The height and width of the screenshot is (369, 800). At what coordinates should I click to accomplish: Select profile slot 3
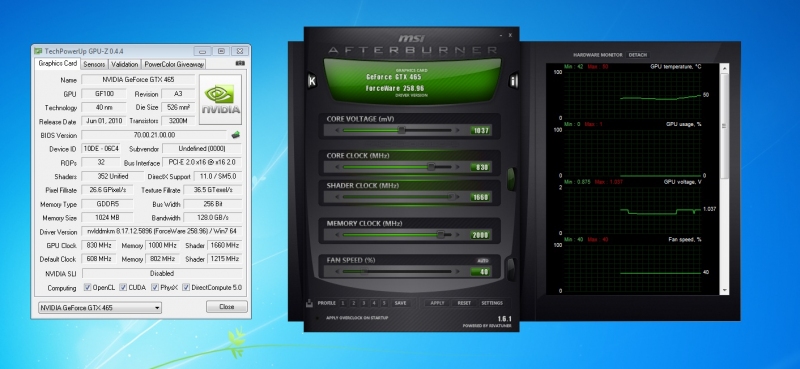click(x=363, y=303)
